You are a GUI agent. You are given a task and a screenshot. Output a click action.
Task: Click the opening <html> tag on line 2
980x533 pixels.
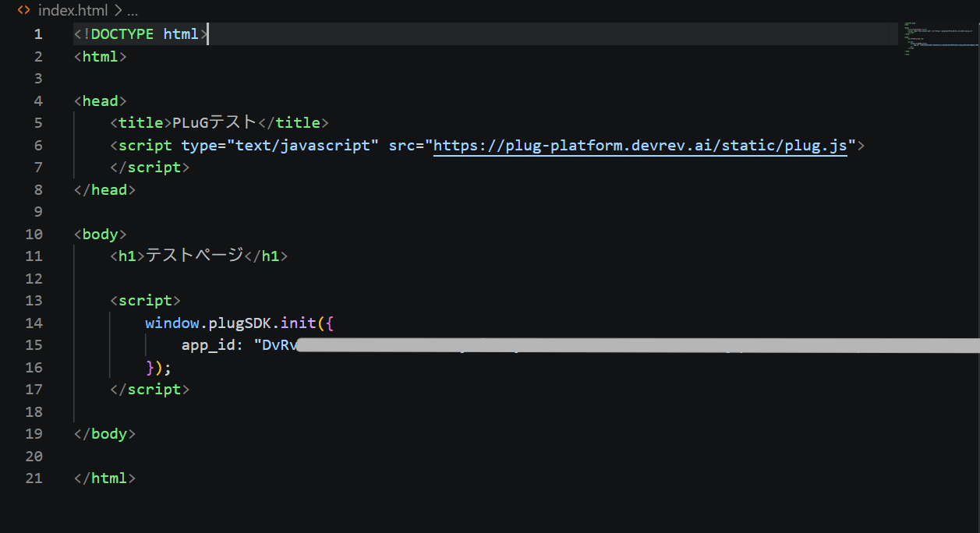pyautogui.click(x=100, y=56)
